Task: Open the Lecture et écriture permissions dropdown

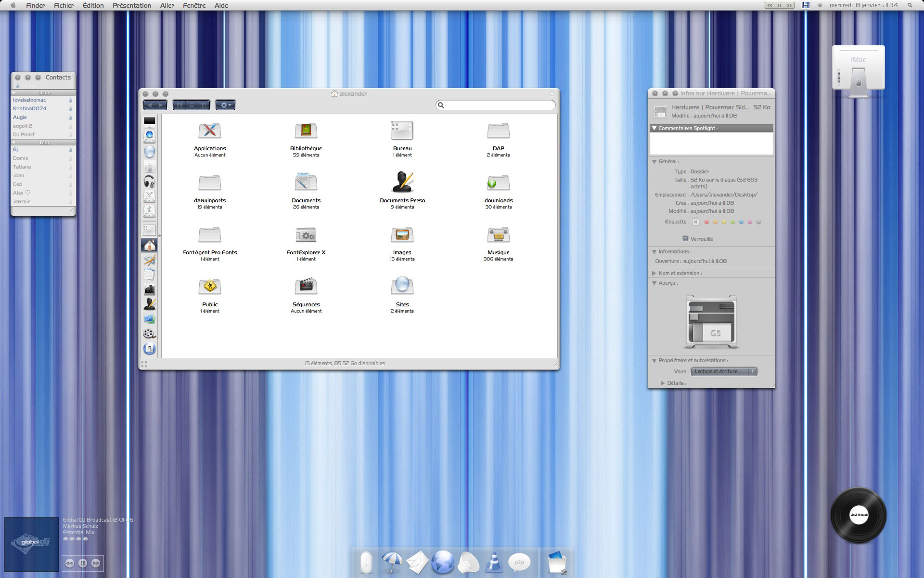Action: click(724, 371)
